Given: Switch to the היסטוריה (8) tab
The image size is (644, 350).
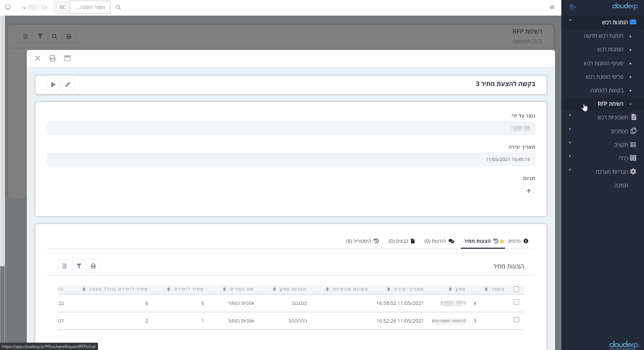Looking at the screenshot, I should (362, 241).
